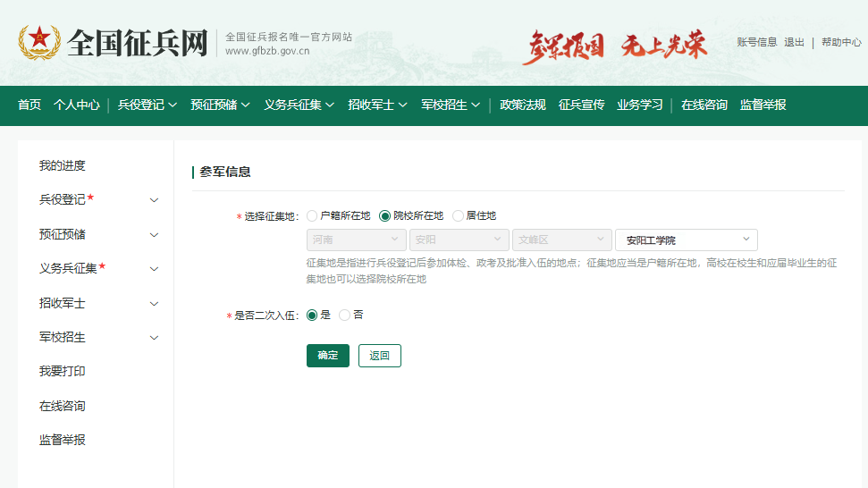Select 否 for 是否二次入伍
Viewport: 868px width, 488px height.
[x=345, y=315]
